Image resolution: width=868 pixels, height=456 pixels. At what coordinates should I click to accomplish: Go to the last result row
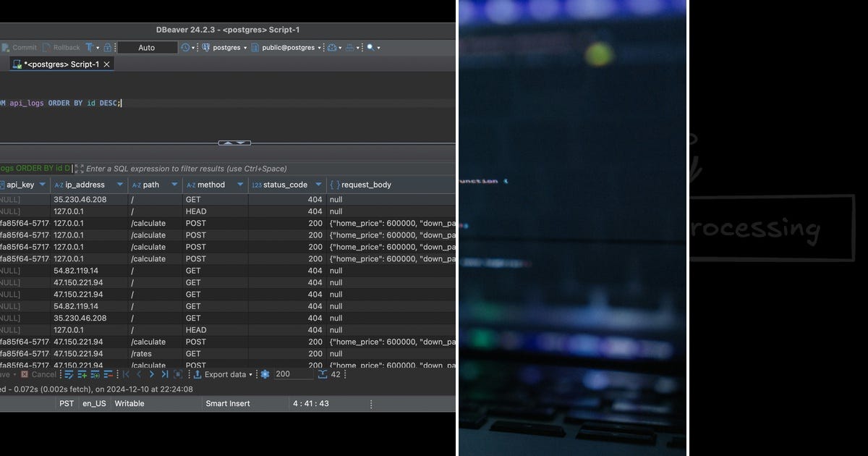pos(165,374)
